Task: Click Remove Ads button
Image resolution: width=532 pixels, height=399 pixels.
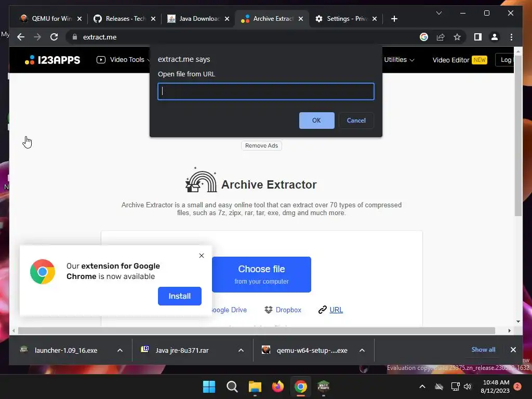Action: click(261, 145)
